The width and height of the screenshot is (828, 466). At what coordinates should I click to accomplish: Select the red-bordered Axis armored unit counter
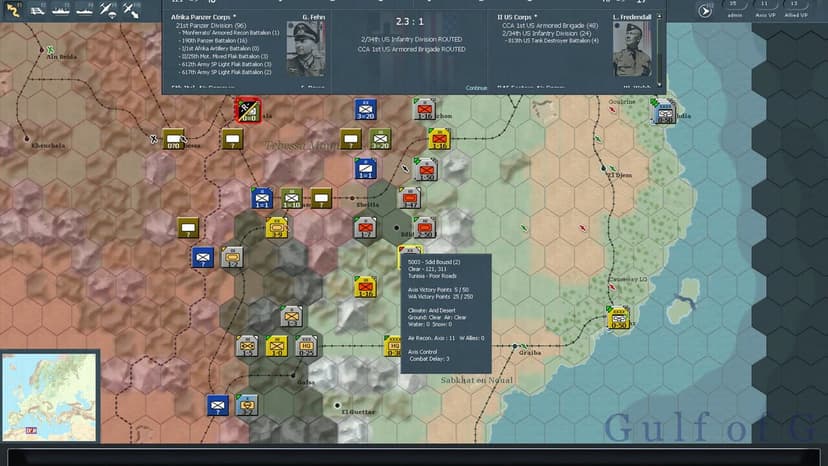tap(248, 110)
